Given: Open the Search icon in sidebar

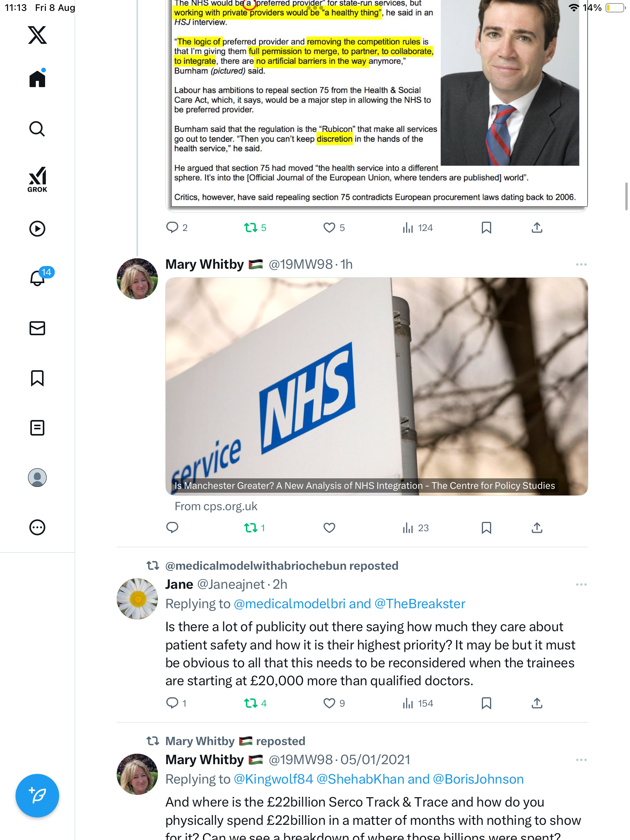Looking at the screenshot, I should (x=37, y=129).
